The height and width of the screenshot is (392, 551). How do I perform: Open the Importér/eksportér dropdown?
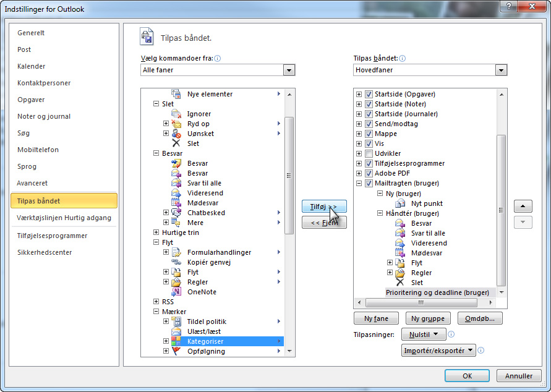point(438,350)
